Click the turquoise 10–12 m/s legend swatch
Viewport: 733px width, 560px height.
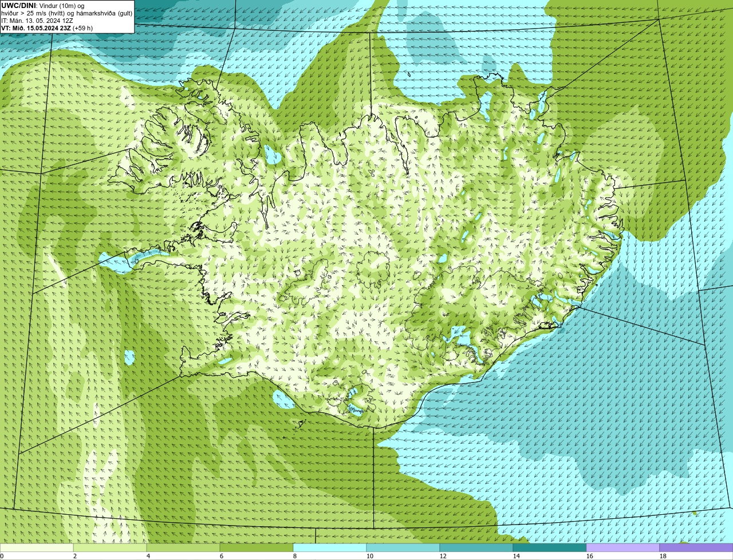(403, 548)
